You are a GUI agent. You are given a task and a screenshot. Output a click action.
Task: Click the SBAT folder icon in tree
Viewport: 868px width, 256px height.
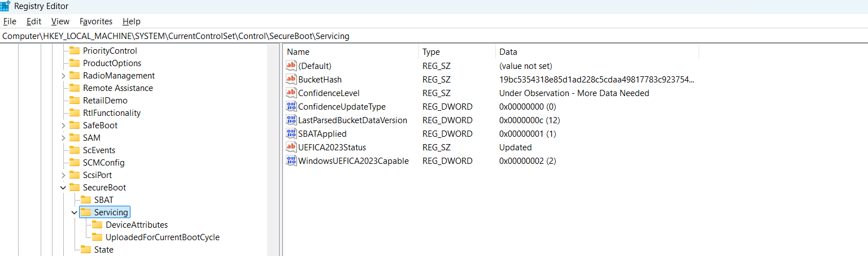tap(86, 200)
